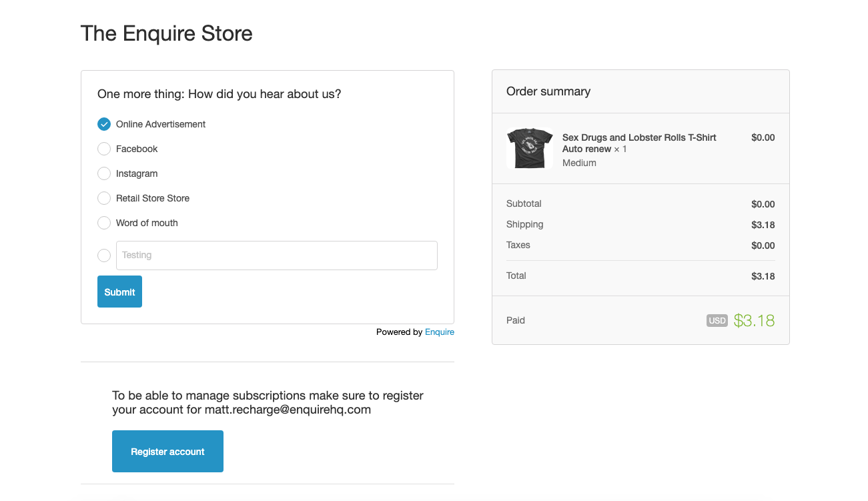This screenshot has height=501, width=868.
Task: Click the Register account button
Action: [x=167, y=452]
